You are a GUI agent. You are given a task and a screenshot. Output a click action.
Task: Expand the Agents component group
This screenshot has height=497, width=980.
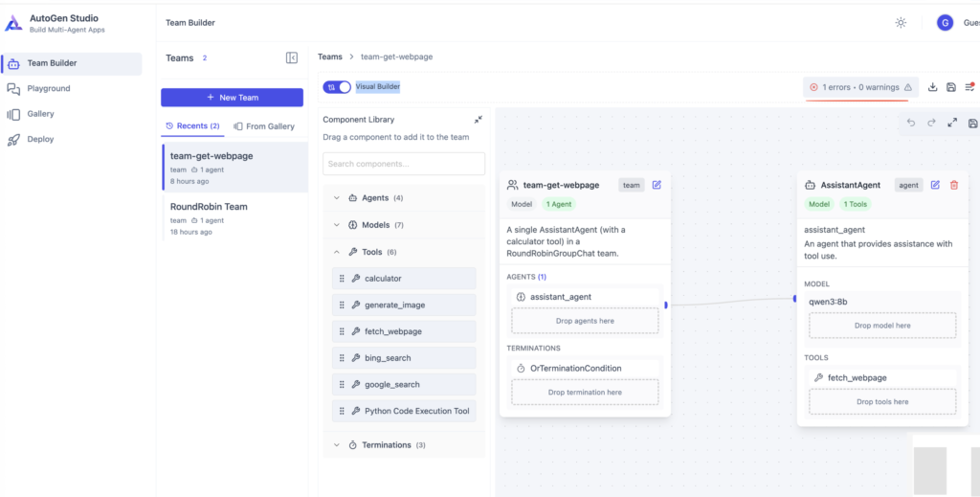click(404, 198)
